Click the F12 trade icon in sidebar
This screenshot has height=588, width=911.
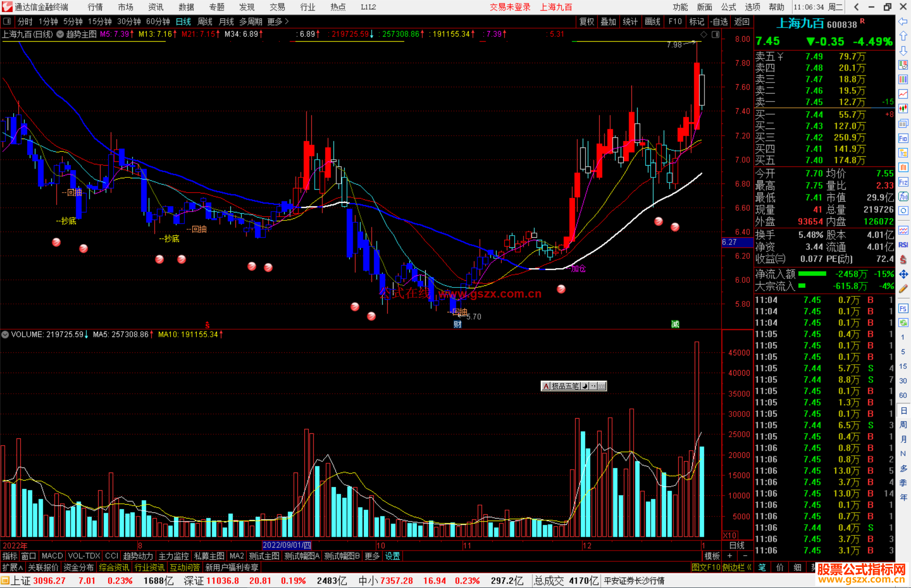point(903,182)
